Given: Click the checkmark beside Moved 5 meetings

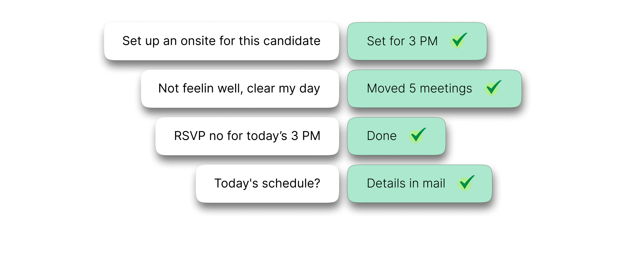Looking at the screenshot, I should (492, 88).
